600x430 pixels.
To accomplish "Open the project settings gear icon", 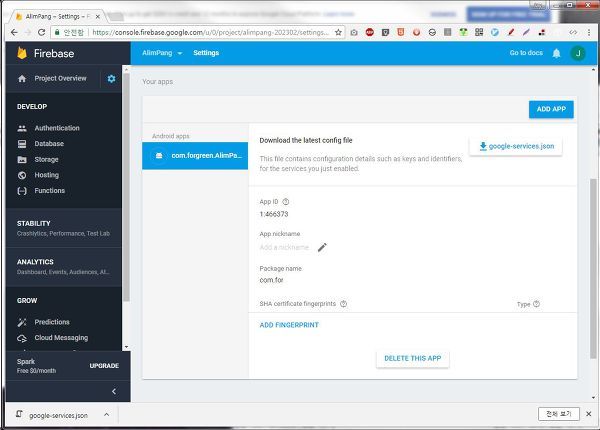I will [x=111, y=79].
